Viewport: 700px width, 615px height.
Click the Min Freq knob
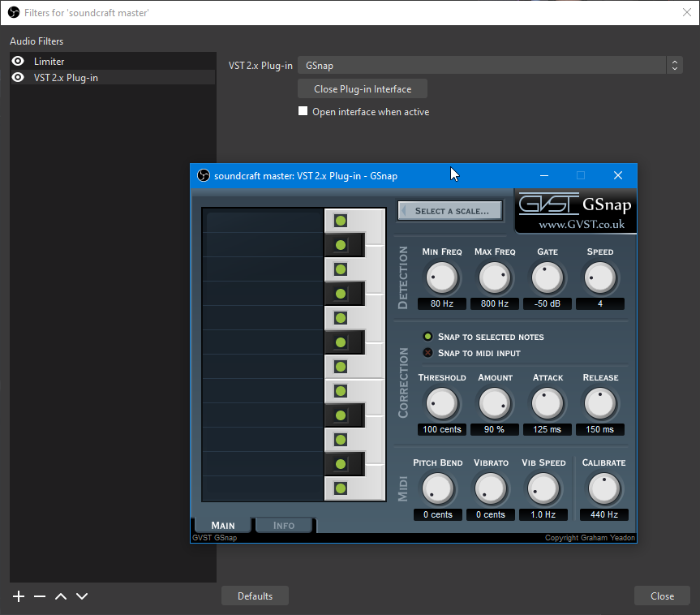(x=442, y=278)
